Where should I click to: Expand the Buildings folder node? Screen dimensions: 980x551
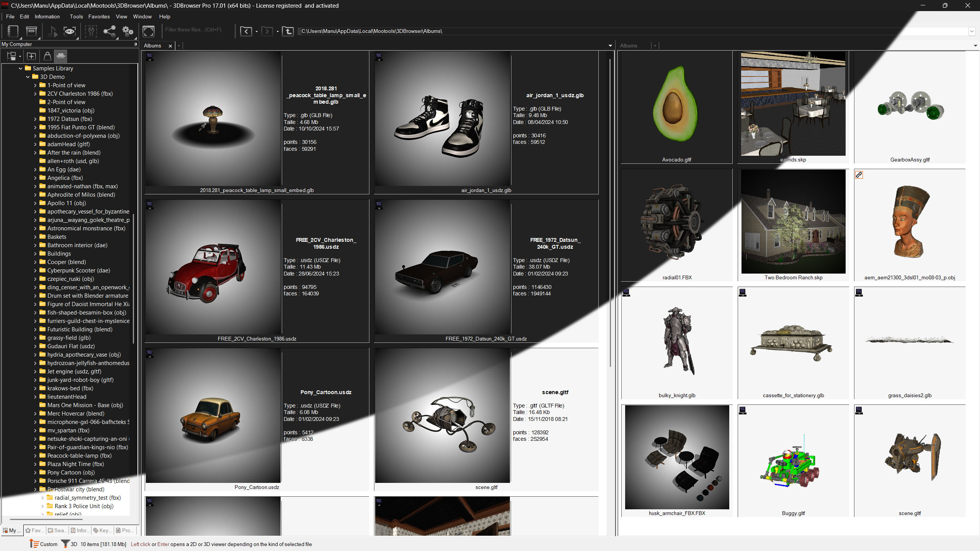[35, 254]
